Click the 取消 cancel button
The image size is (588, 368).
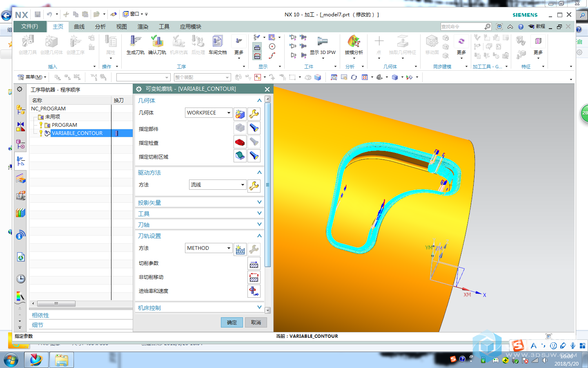[256, 323]
